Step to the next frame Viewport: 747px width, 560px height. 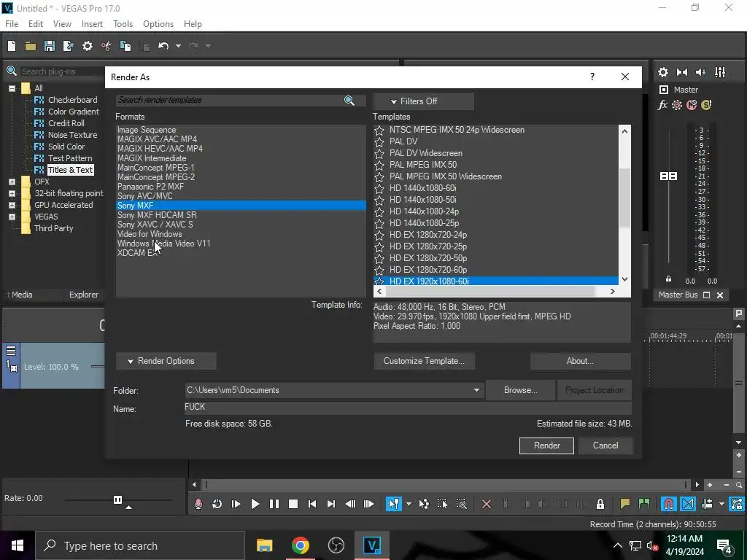[x=368, y=504]
